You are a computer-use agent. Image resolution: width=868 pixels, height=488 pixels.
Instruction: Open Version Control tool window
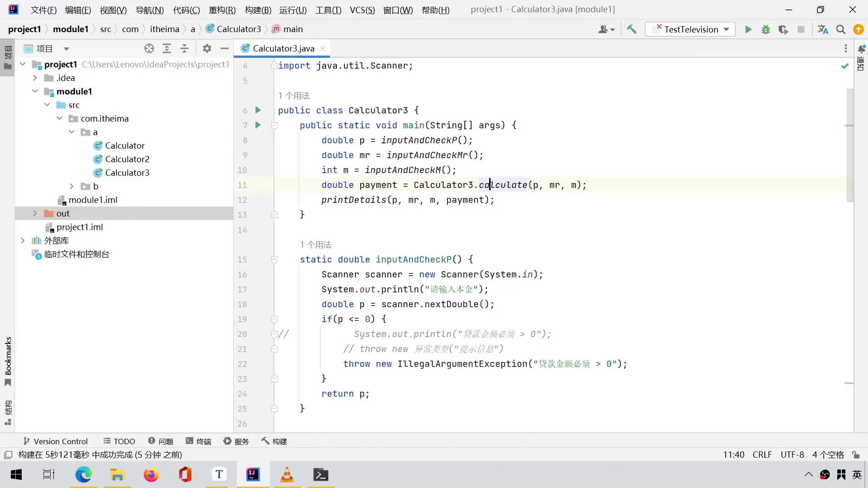56,441
